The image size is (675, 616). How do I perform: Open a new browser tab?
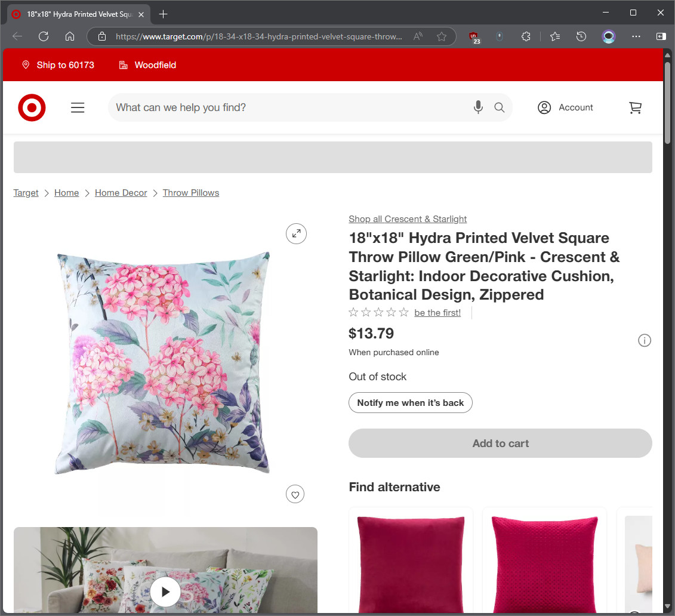coord(163,14)
